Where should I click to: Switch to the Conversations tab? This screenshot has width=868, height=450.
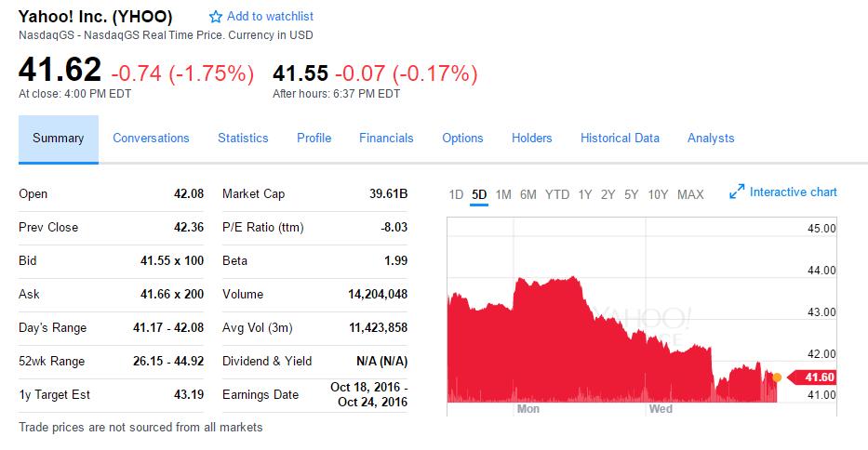tap(151, 139)
